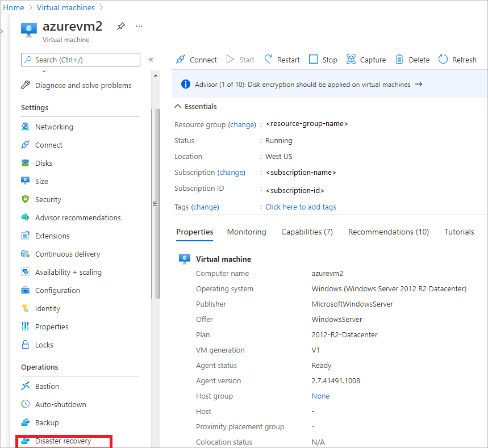Click here to add tags
Image resolution: width=488 pixels, height=448 pixels.
point(300,207)
